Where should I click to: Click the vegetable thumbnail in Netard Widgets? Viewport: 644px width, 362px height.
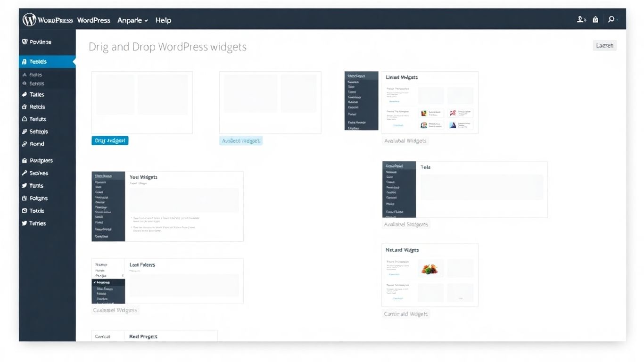[430, 269]
